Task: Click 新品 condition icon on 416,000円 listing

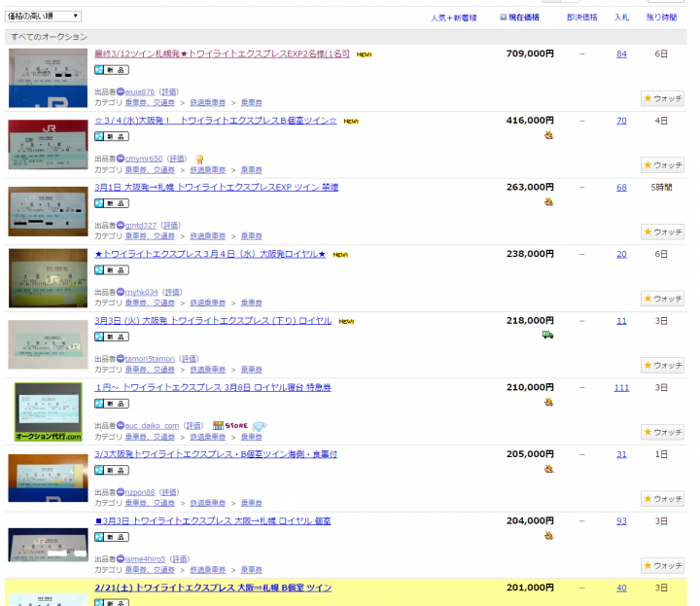Action: click(x=112, y=136)
